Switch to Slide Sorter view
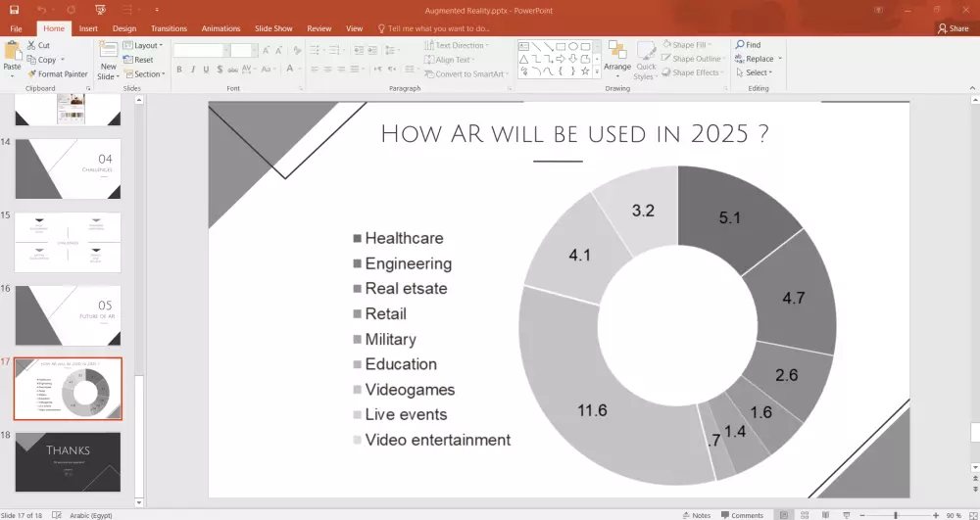Image resolution: width=980 pixels, height=520 pixels. click(x=805, y=515)
